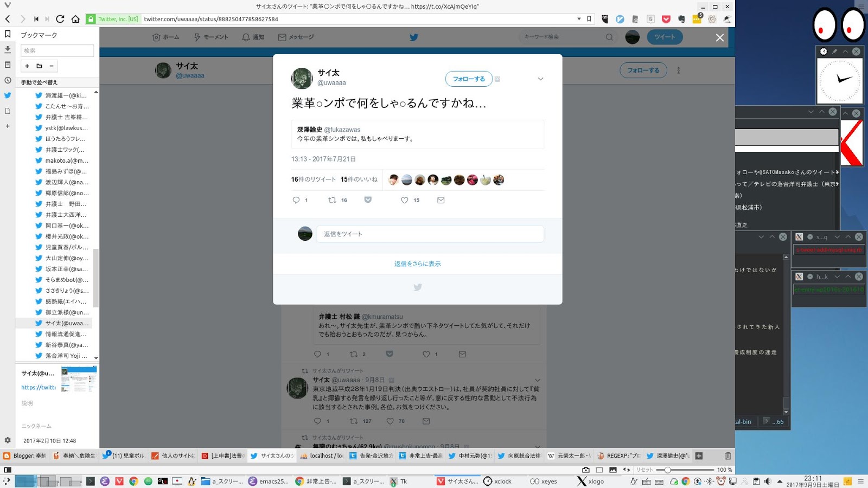Retweet the tweet with 16 retweets
The image size is (868, 488).
[x=332, y=200]
